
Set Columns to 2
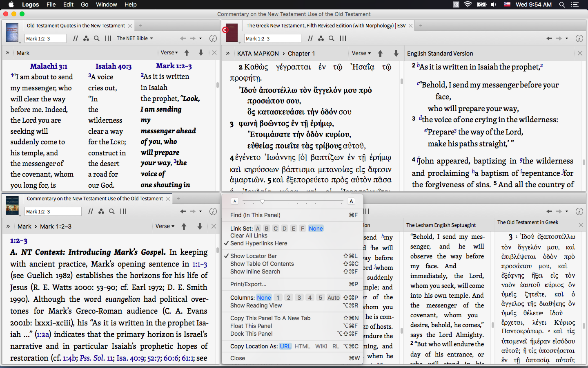point(288,298)
